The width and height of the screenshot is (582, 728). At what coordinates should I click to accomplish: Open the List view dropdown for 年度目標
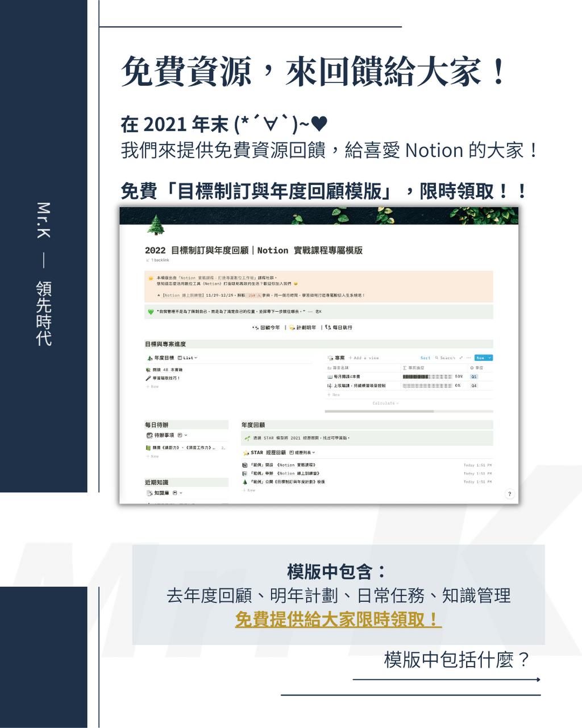pos(188,358)
